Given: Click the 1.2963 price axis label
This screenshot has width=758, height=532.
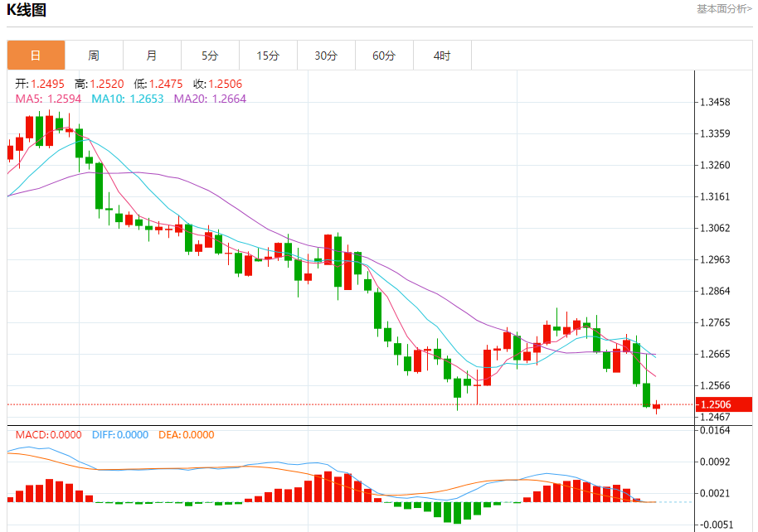Looking at the screenshot, I should tap(715, 259).
